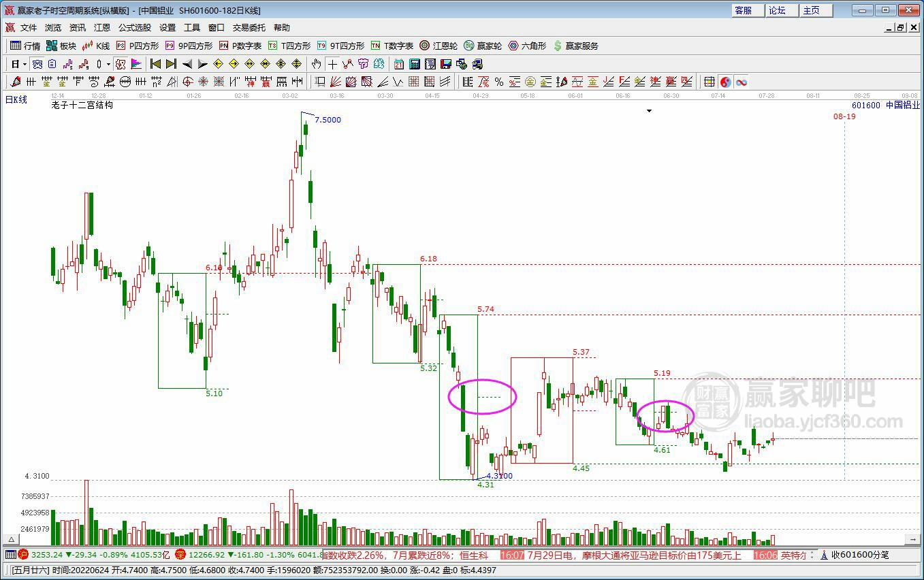
Task: Click the colorful flag icon
Action: pyautogui.click(x=136, y=64)
